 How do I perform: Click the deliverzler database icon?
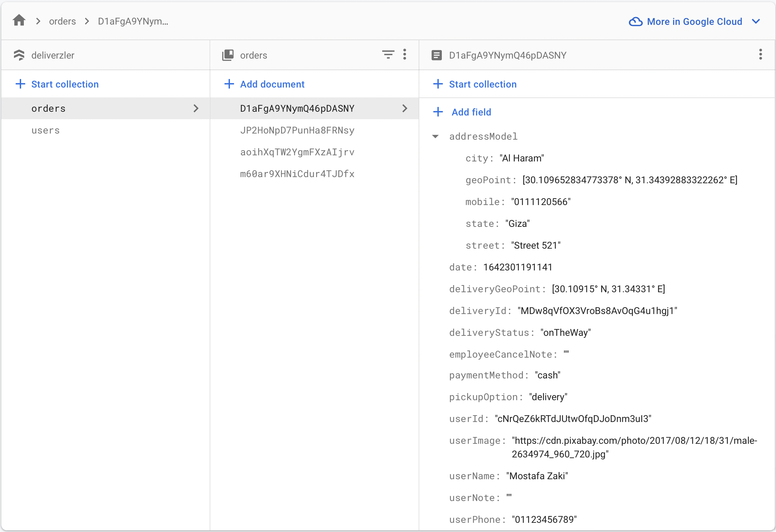pos(19,55)
